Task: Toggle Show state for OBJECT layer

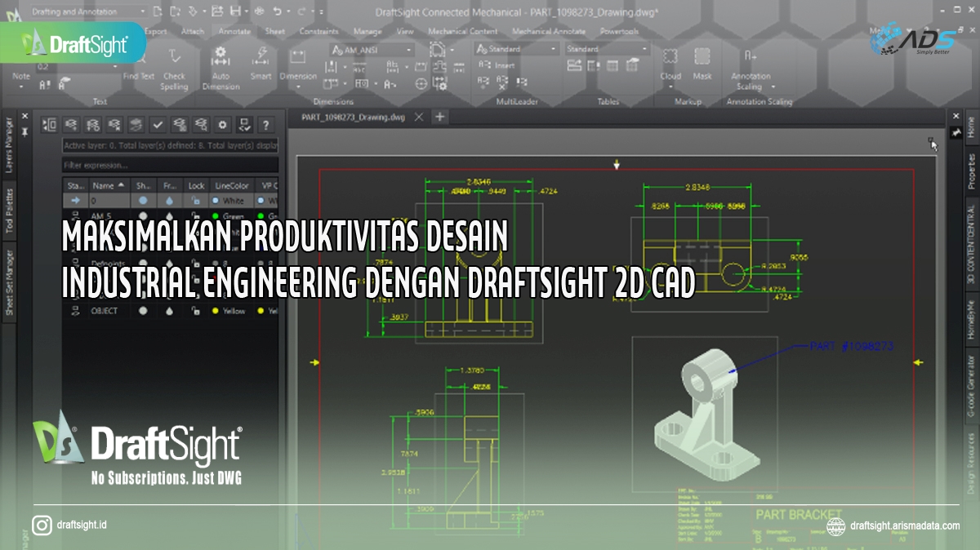Action: coord(143,311)
